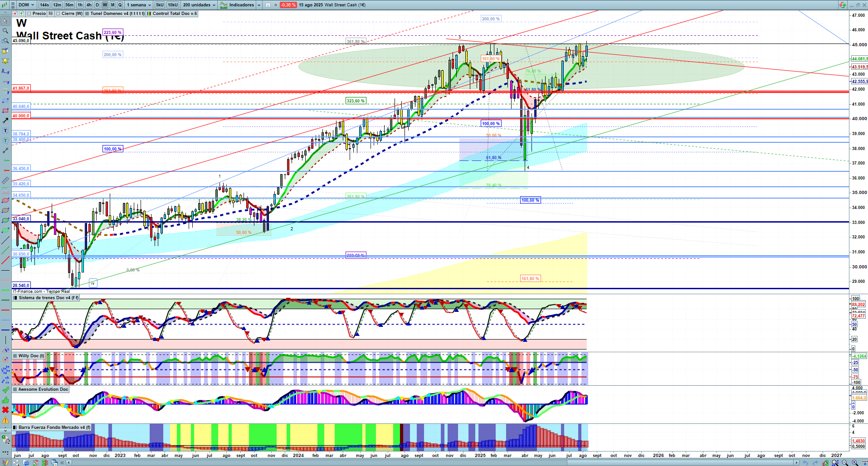The height and width of the screenshot is (466, 868).
Task: Activate the magnifier zoom tool
Action: [x=5, y=31]
